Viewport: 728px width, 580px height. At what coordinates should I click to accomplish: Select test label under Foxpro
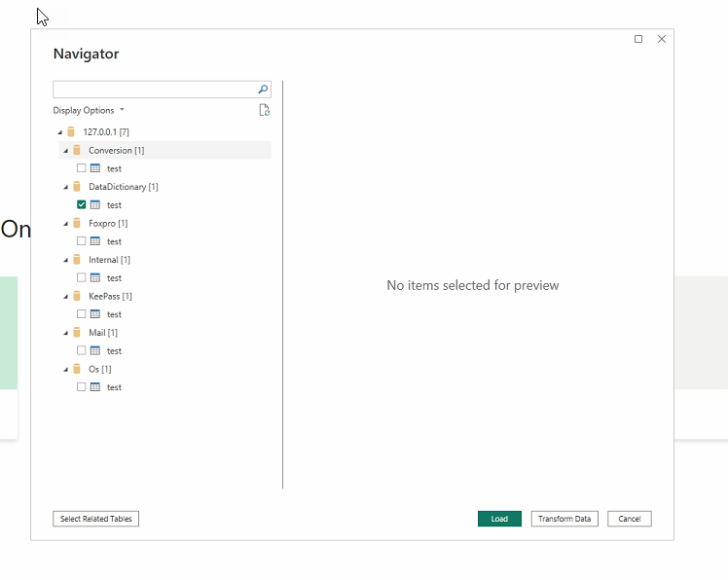[114, 241]
